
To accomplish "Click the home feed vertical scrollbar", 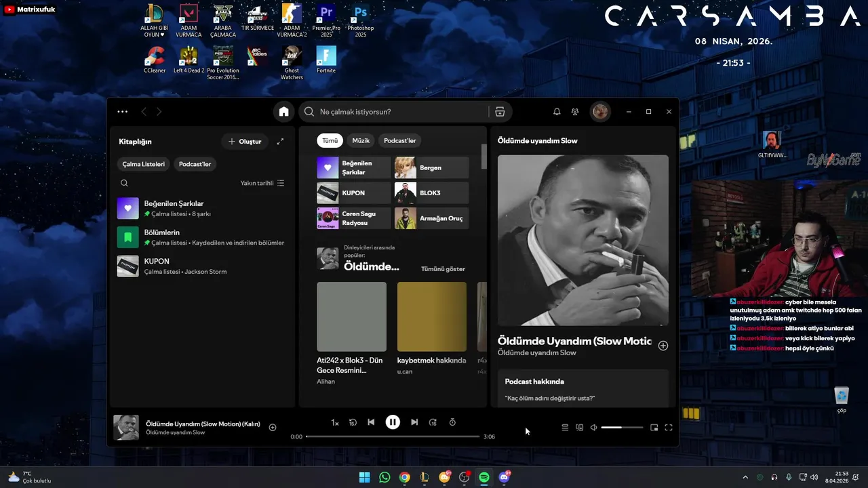I will [484, 157].
